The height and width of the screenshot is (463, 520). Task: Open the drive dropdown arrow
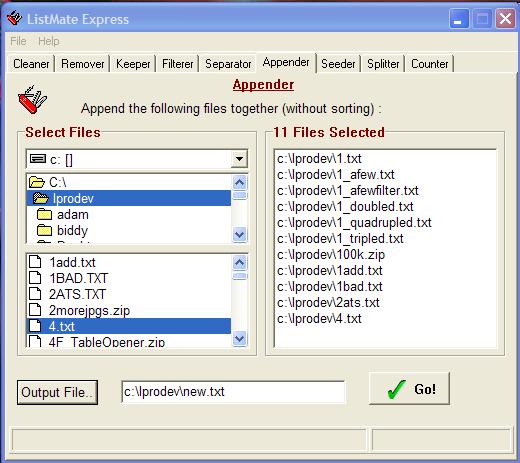(x=239, y=159)
